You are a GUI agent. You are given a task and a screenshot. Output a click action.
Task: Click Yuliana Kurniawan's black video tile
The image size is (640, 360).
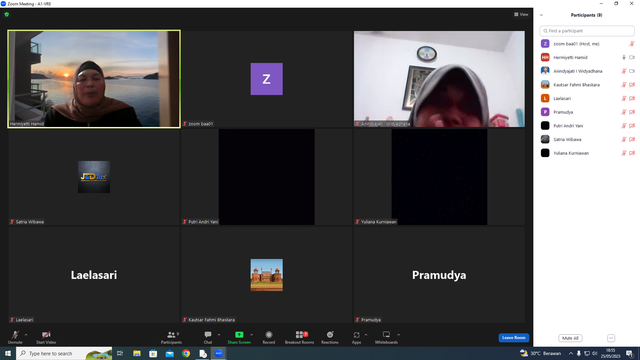439,177
